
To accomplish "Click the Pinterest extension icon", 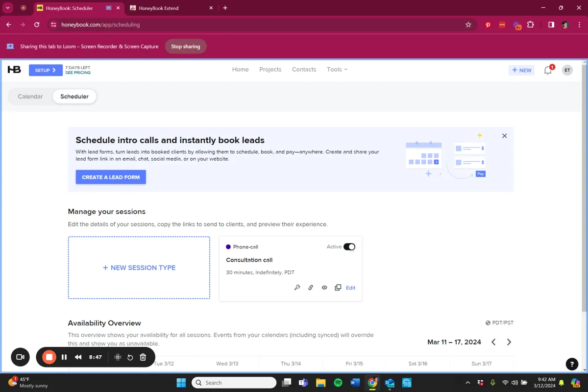I will [x=488, y=24].
